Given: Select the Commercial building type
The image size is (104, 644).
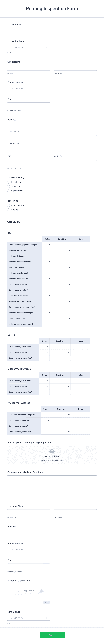Looking at the screenshot, I should [8, 191].
